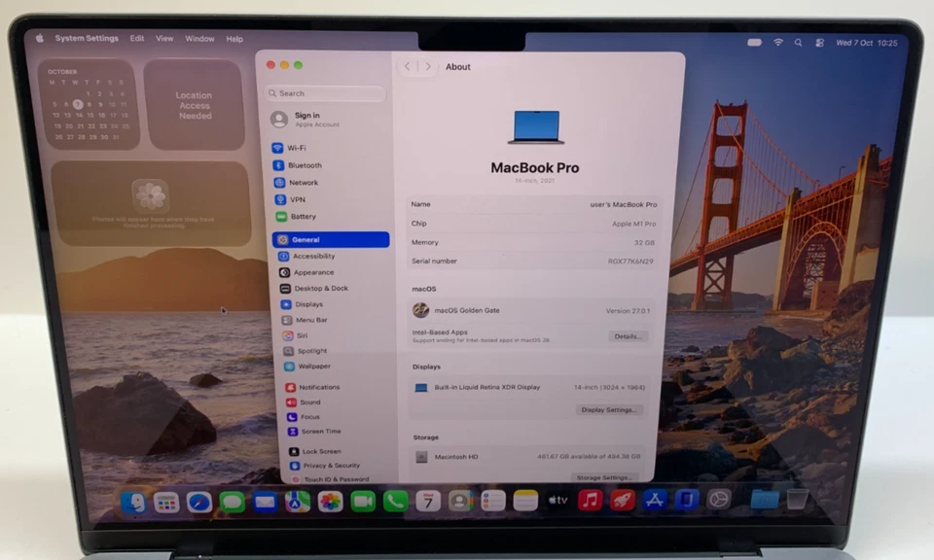934x560 pixels.
Task: Open Photos from the Dock
Action: tap(330, 502)
